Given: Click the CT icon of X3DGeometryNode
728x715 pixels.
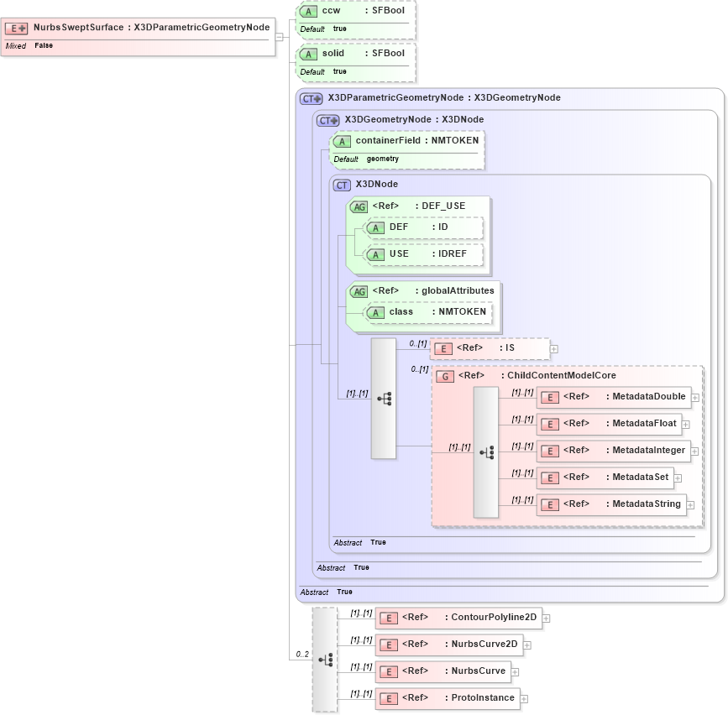Looking at the screenshot, I should (x=327, y=120).
